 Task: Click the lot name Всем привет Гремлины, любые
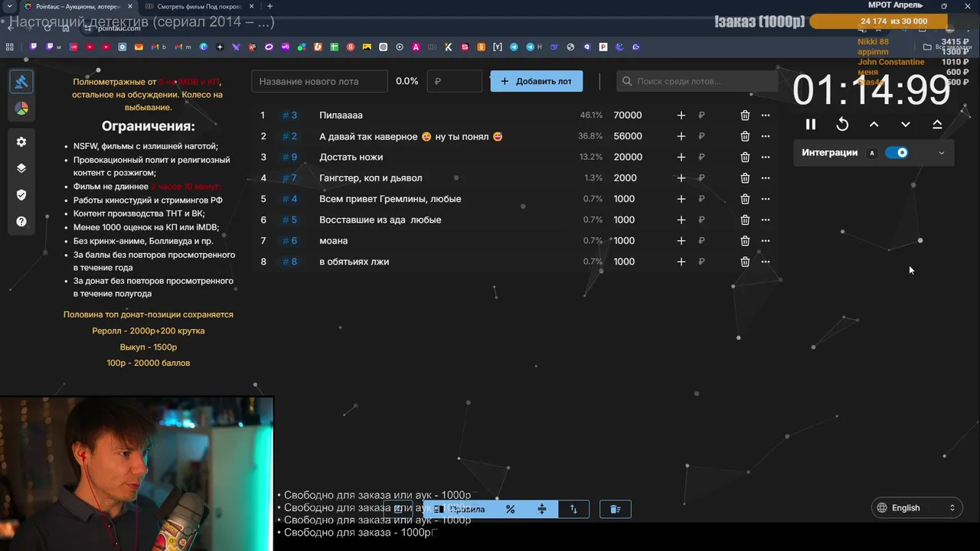point(390,199)
